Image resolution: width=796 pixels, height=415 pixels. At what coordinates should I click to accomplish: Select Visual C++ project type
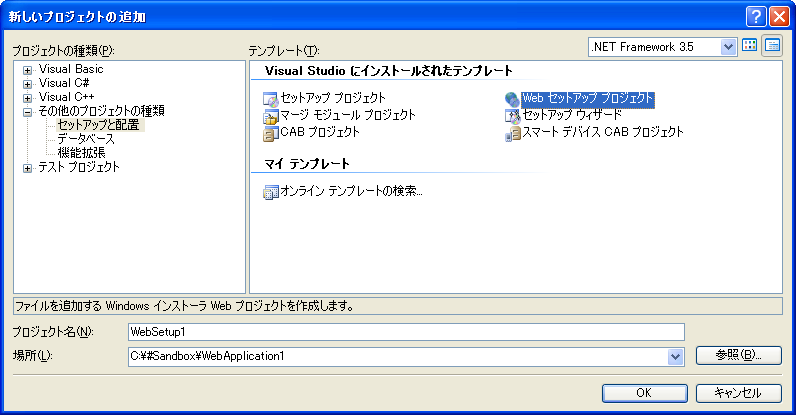click(x=67, y=97)
